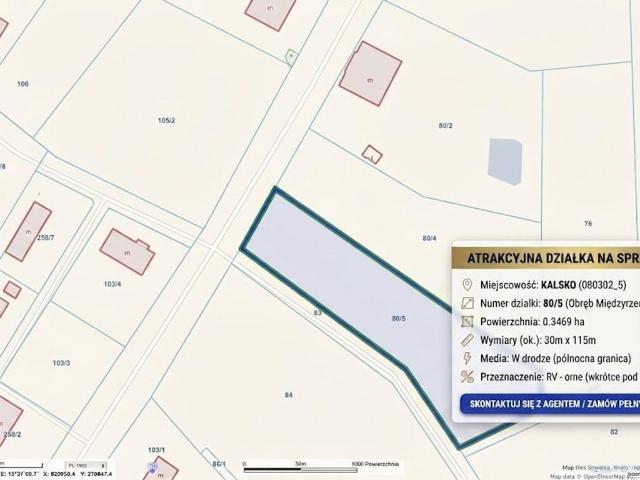
Task: Click the area icon beside Powierzchnia
Action: click(x=467, y=322)
